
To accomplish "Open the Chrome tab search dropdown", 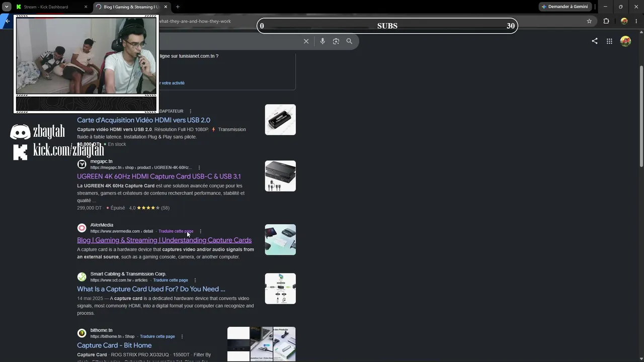I will [7, 7].
